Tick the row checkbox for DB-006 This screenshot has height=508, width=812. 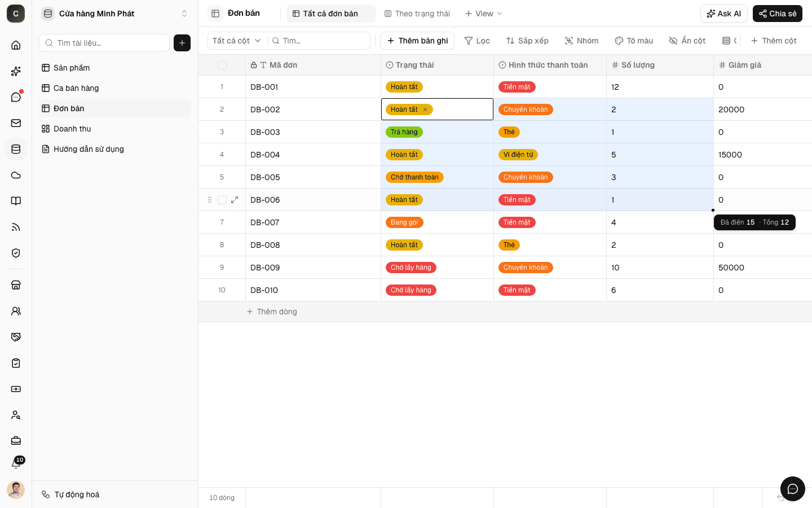click(x=222, y=200)
